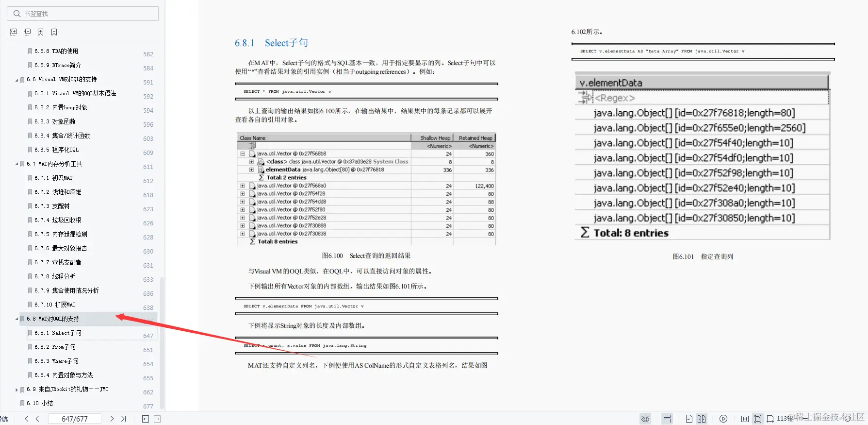Switch to two-page view
Image resolution: width=868 pixels, height=425 pixels.
point(702,419)
